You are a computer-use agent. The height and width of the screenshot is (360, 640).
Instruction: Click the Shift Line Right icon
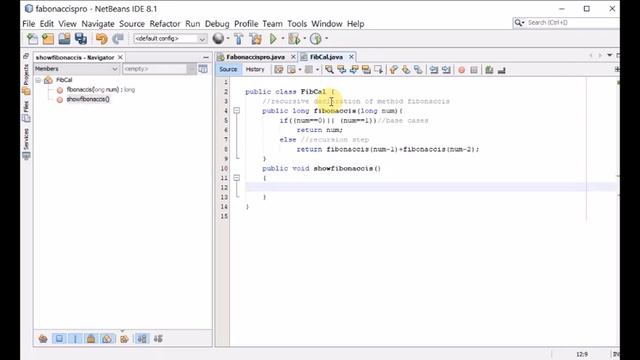[446, 70]
